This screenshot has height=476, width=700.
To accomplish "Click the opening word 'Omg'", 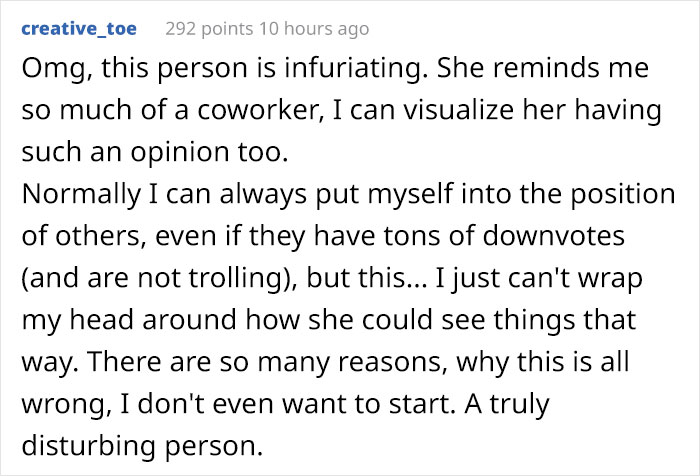I will tap(46, 72).
